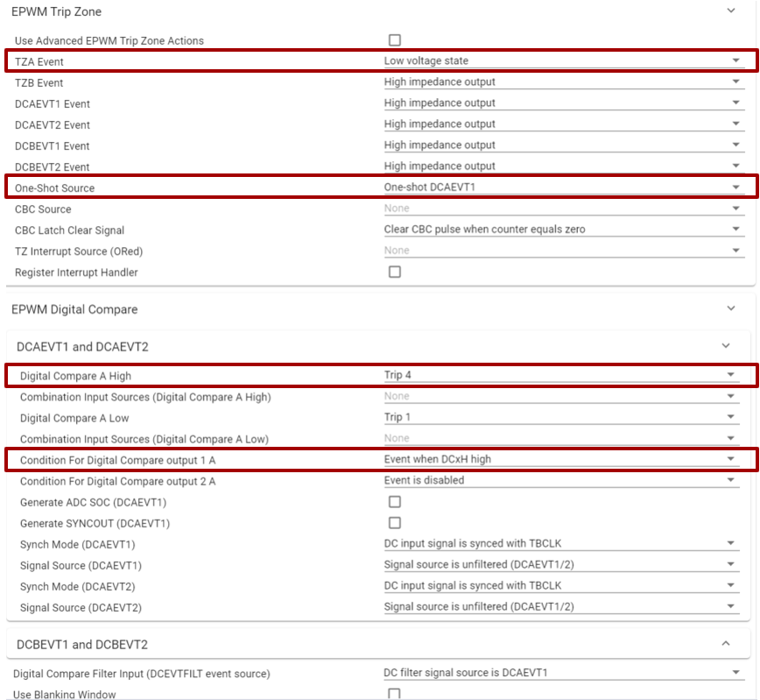
Task: Check the Register Interrupt Handler checkbox
Action: point(395,272)
